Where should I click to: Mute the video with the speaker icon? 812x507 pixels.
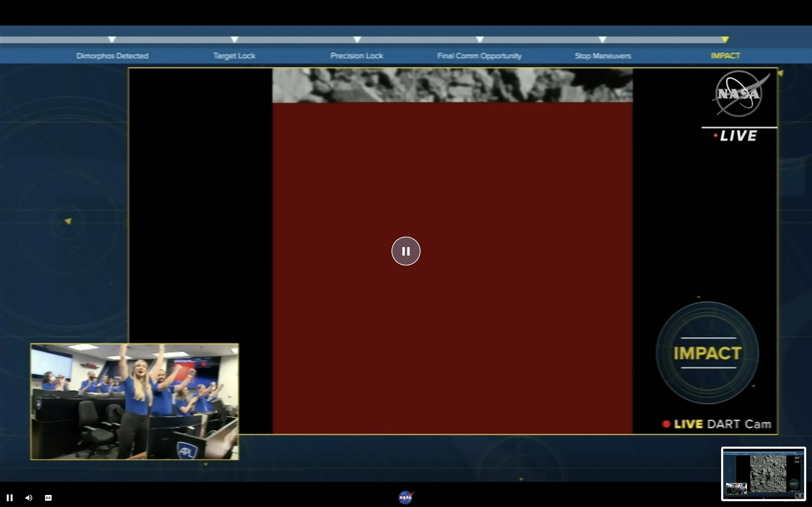[x=29, y=498]
